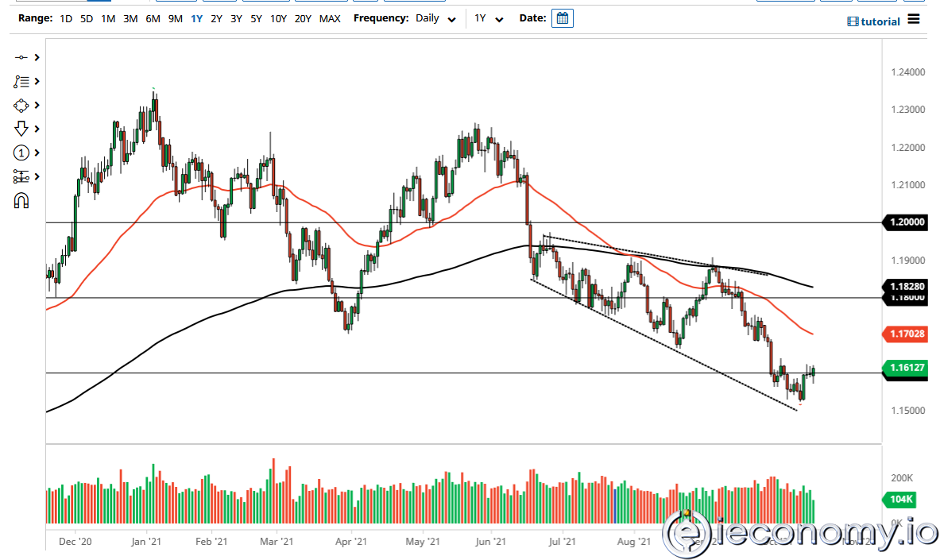Switch the range to 10Y
The image size is (940, 560).
click(x=278, y=18)
